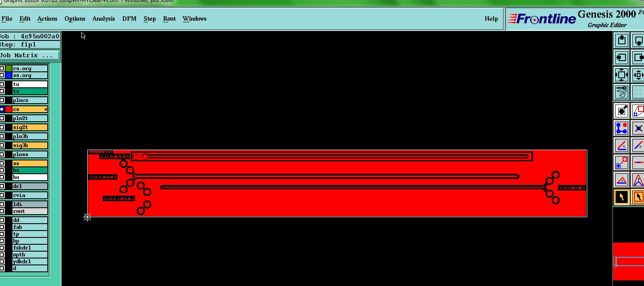This screenshot has width=644, height=286.
Task: Select the pln2t layer name
Action: coord(30,118)
